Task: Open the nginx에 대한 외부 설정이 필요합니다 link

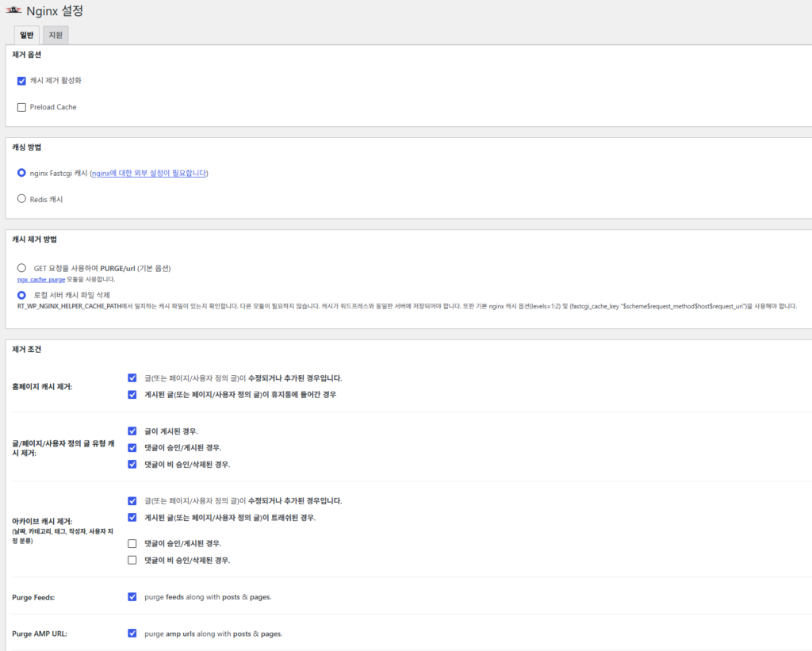Action: pyautogui.click(x=149, y=174)
